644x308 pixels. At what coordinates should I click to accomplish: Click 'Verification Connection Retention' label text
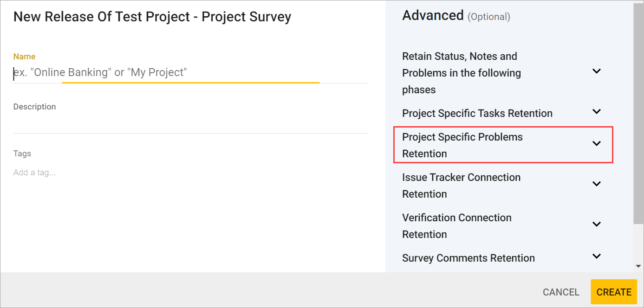(x=456, y=226)
